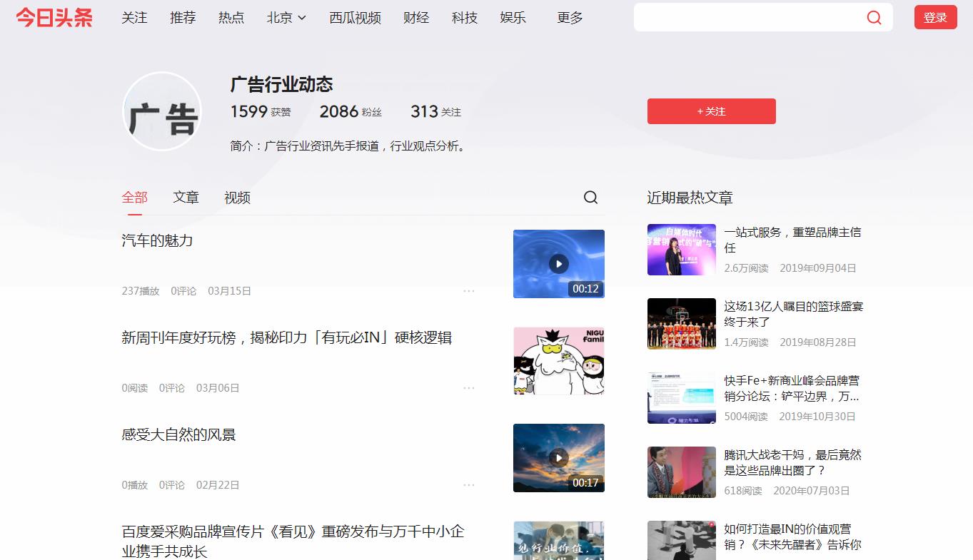Click thumbnail of 如何打造最IN hot article
Viewport: 973px width, 560px height.
[x=682, y=540]
